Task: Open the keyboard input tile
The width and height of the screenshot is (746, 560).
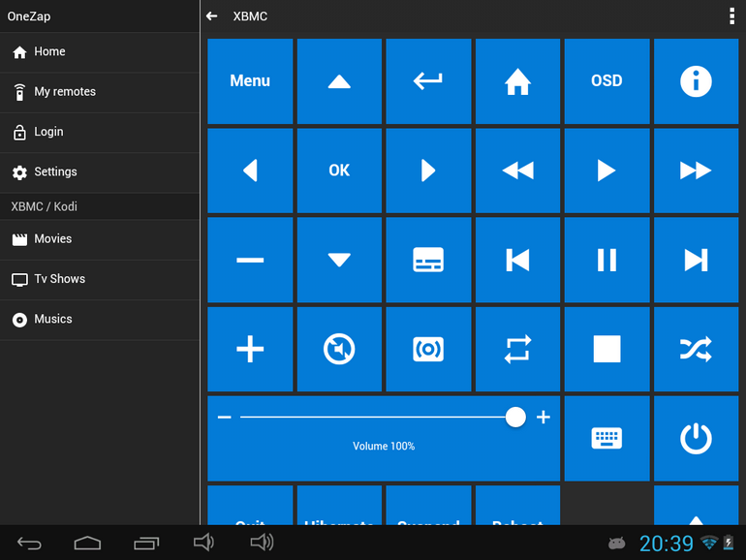Action: pos(606,438)
